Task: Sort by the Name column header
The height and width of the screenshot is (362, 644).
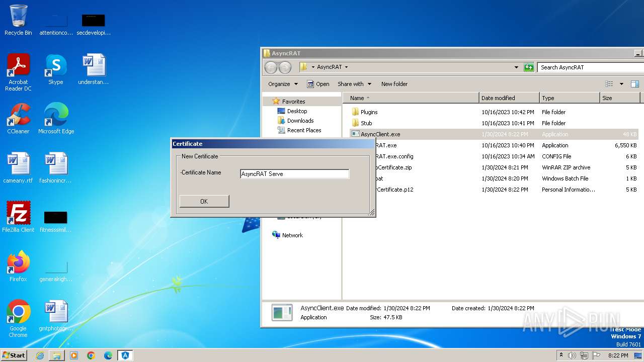Action: point(411,98)
